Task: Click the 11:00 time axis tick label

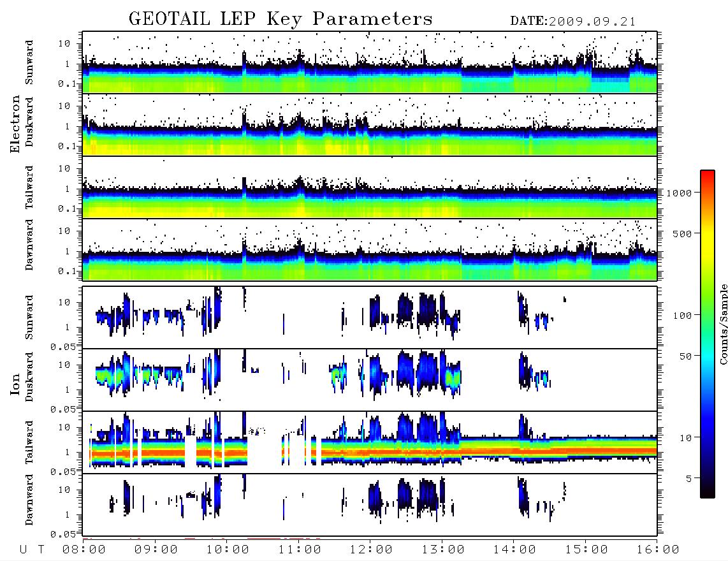Action: pyautogui.click(x=300, y=550)
